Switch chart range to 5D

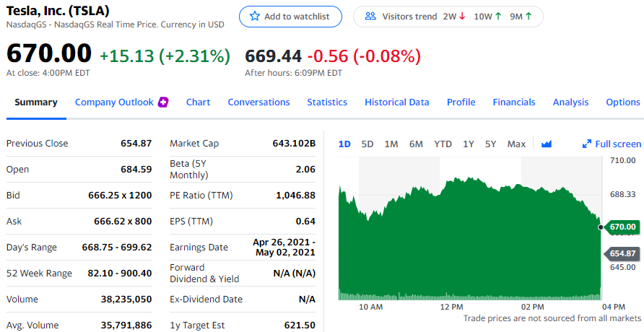(367, 144)
